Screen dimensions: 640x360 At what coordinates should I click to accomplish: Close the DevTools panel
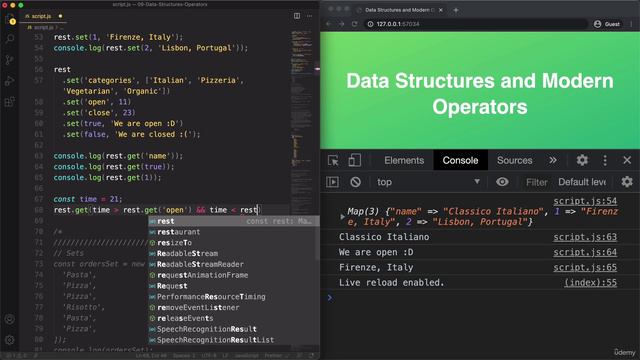pos(627,160)
